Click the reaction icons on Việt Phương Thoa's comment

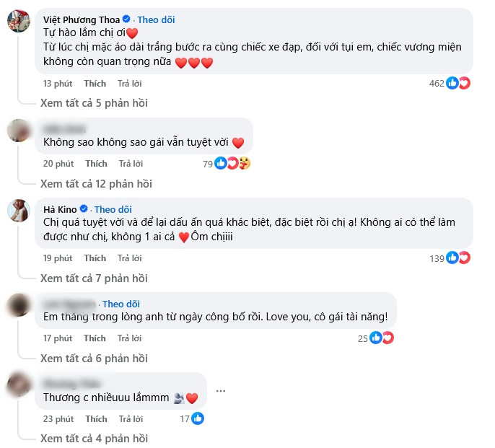(x=459, y=84)
